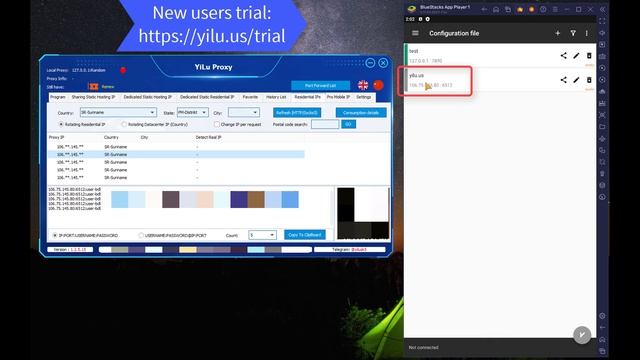Open the State dropdown
This screenshot has width=640, height=360.
[x=192, y=112]
